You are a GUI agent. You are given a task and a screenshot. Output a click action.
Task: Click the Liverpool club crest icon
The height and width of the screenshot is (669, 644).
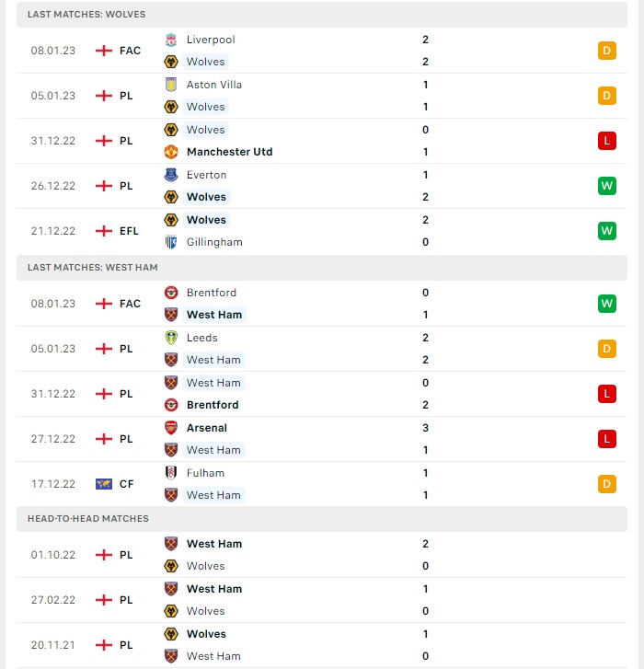(x=171, y=40)
